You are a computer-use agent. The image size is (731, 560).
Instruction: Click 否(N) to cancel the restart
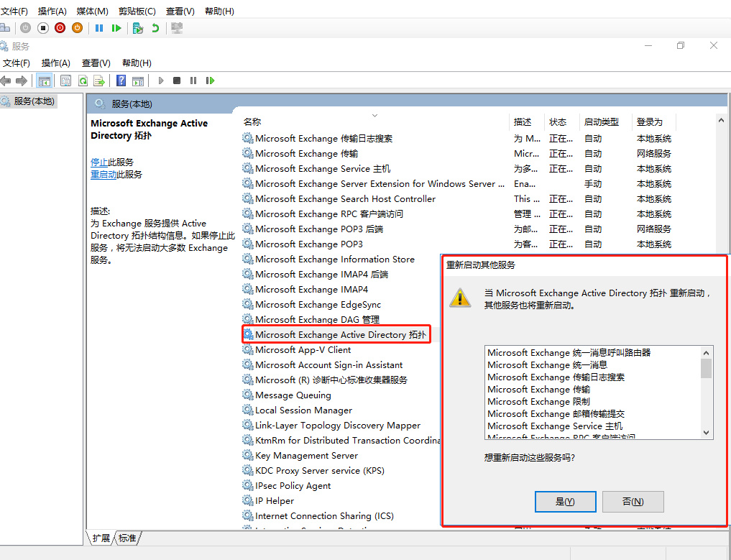pos(633,502)
